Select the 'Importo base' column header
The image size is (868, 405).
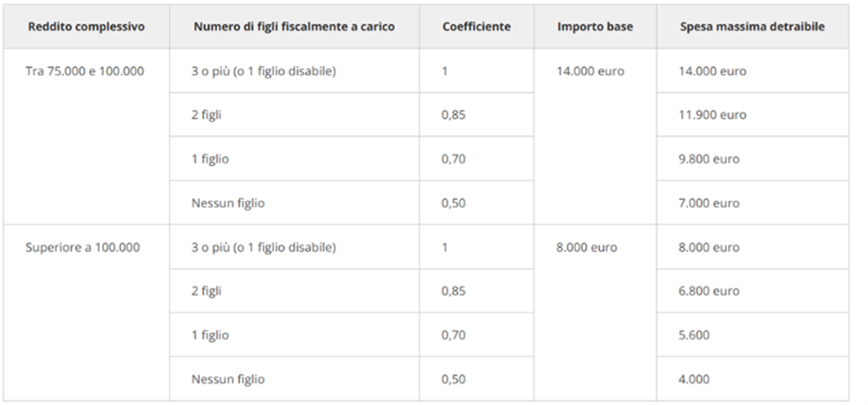click(x=595, y=27)
